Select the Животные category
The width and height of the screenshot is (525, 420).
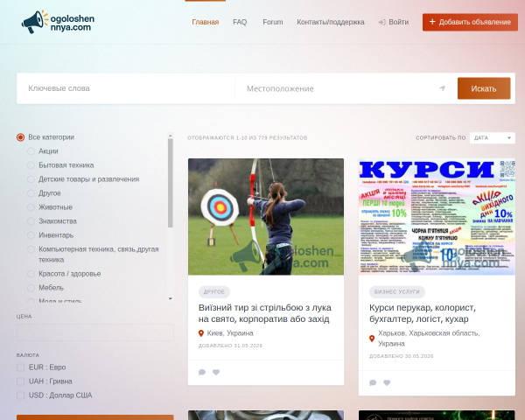pos(31,207)
